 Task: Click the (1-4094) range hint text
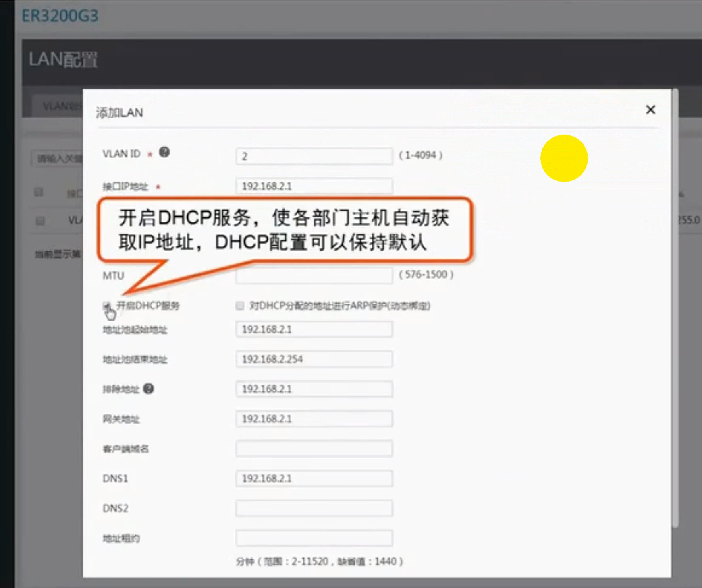coord(421,155)
